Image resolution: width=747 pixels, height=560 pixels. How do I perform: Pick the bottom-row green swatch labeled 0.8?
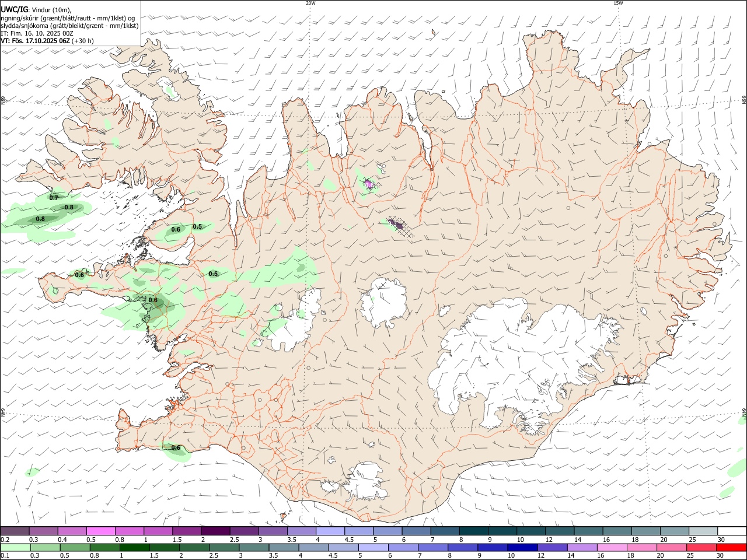[104, 547]
